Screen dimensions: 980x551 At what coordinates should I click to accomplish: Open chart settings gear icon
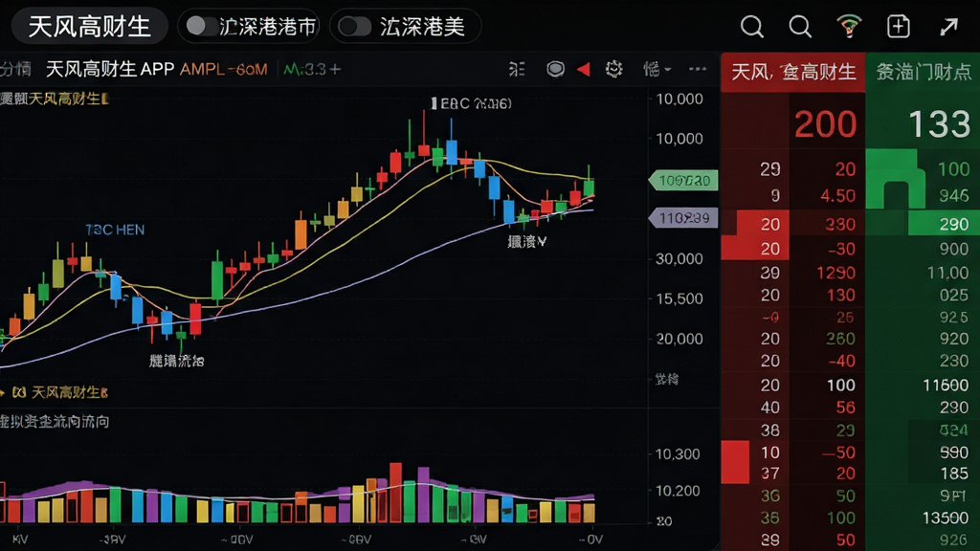614,69
